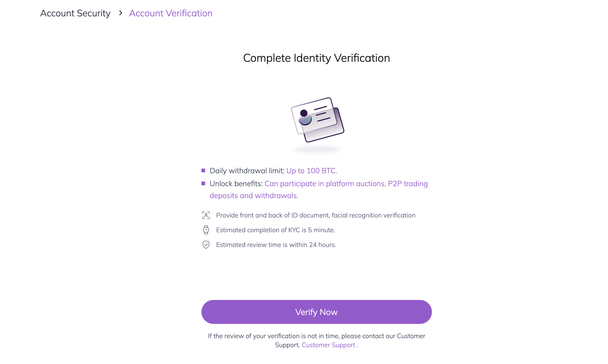Viewport: 608px width, 364px height.
Task: Go back to Account Security breadcrumb
Action: coord(75,13)
